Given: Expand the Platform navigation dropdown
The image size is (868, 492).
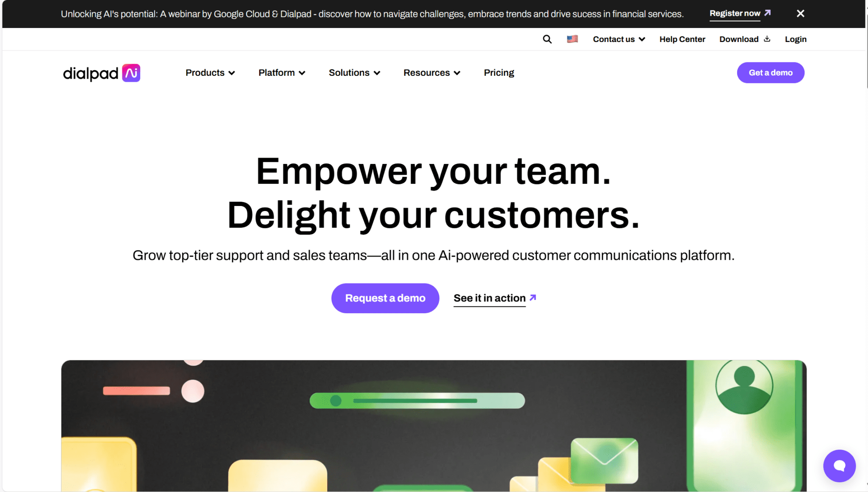Looking at the screenshot, I should [281, 72].
